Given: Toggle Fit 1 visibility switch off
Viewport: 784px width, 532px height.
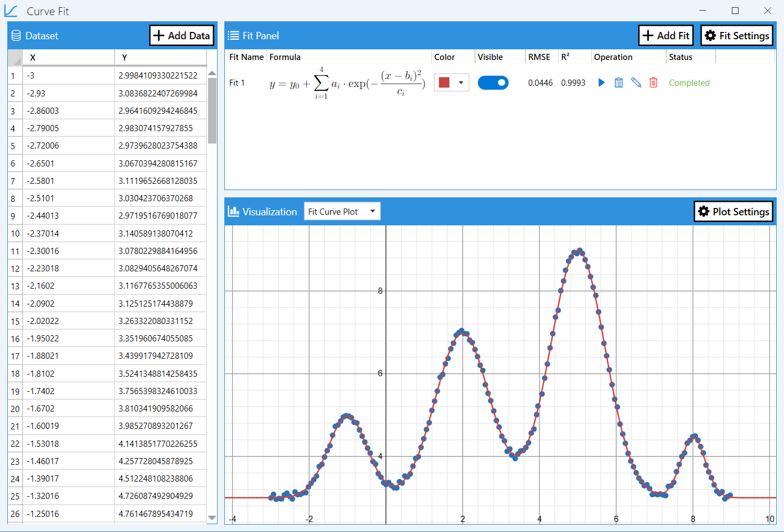Looking at the screenshot, I should click(493, 82).
